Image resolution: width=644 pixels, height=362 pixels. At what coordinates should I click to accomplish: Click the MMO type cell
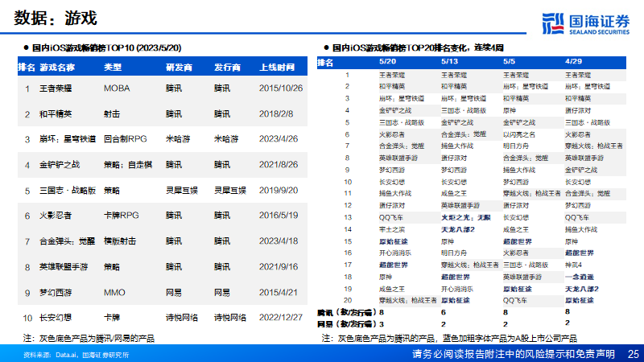(114, 293)
